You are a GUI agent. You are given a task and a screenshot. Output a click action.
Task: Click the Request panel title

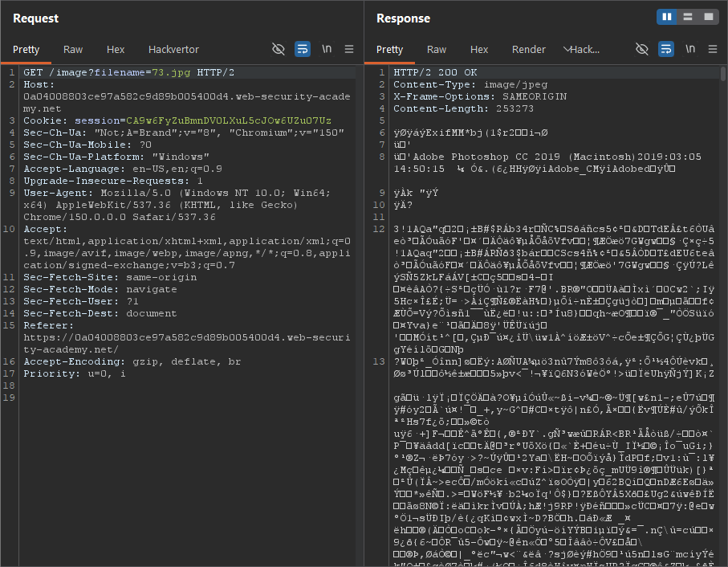click(x=36, y=18)
